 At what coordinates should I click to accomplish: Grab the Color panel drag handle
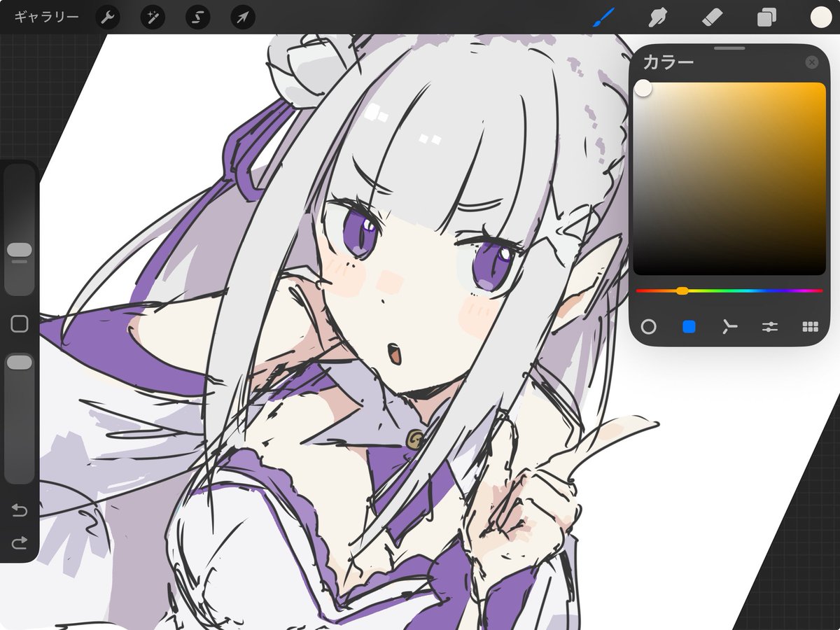(729, 48)
